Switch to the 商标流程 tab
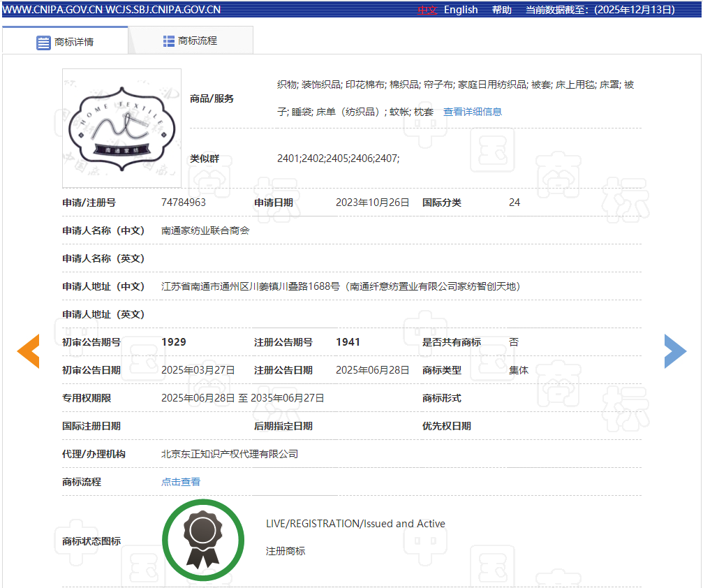This screenshot has width=703, height=588. [x=198, y=41]
